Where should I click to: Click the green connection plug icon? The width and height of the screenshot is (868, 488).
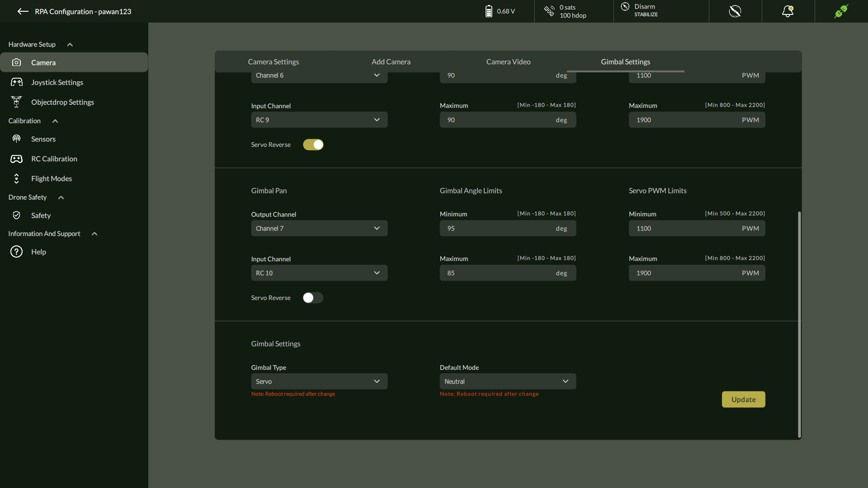841,11
